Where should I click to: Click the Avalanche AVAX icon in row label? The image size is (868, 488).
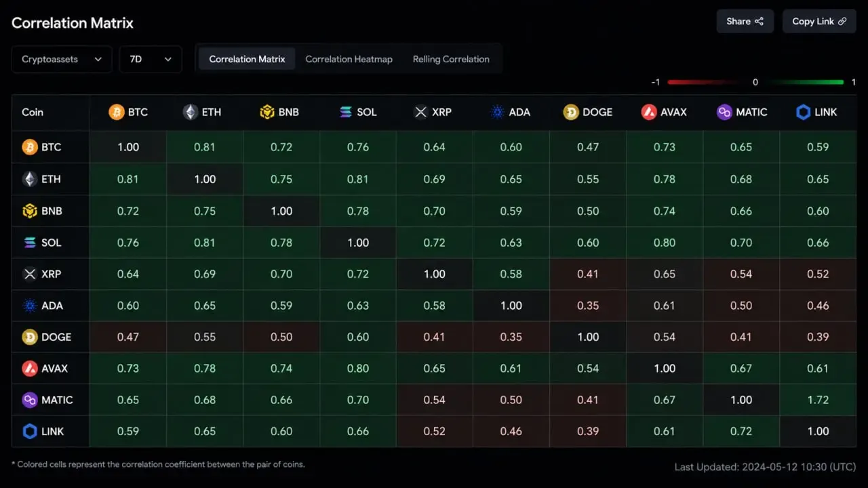(x=30, y=368)
